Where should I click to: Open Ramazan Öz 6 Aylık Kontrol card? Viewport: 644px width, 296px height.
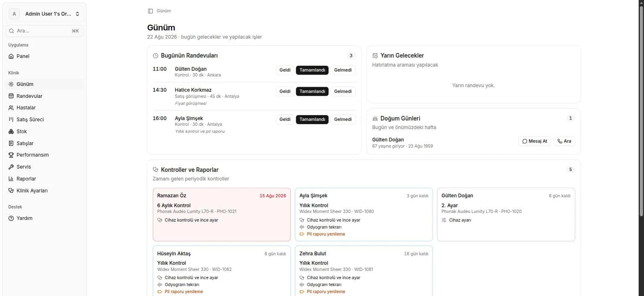pos(222,215)
